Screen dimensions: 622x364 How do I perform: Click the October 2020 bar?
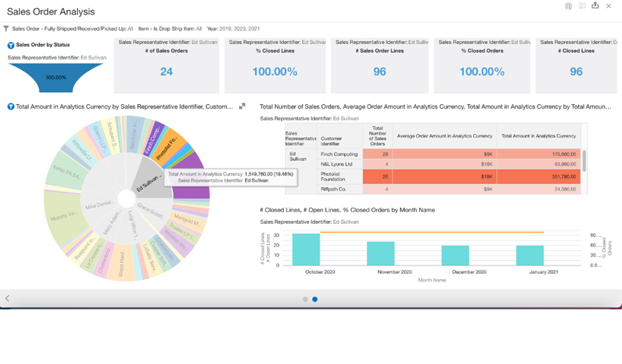pyautogui.click(x=306, y=249)
